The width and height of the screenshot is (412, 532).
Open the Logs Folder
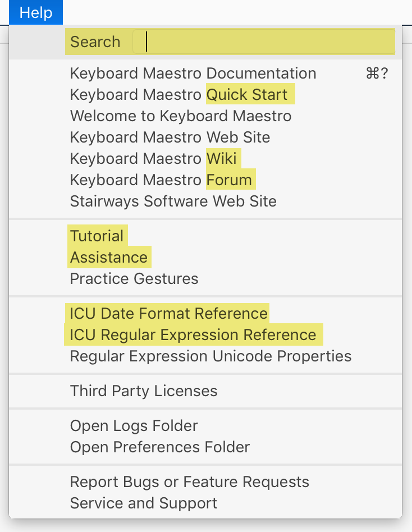(133, 425)
